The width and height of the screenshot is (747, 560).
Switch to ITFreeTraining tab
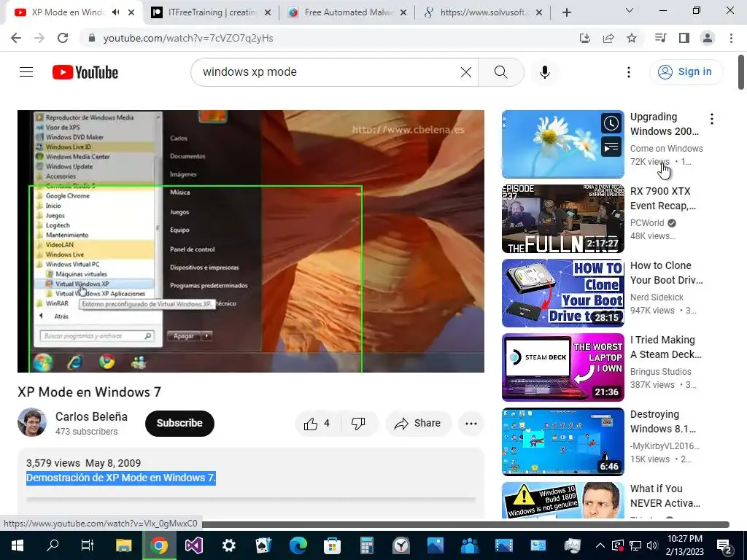click(212, 12)
